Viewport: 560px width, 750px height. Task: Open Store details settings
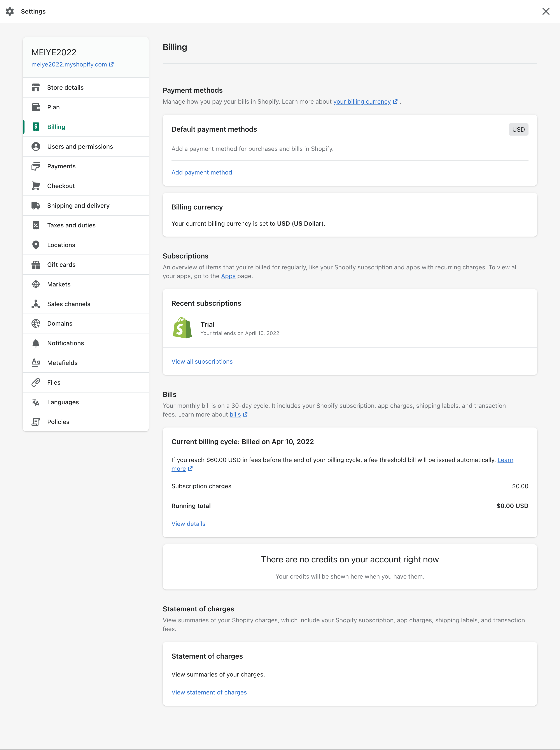86,87
